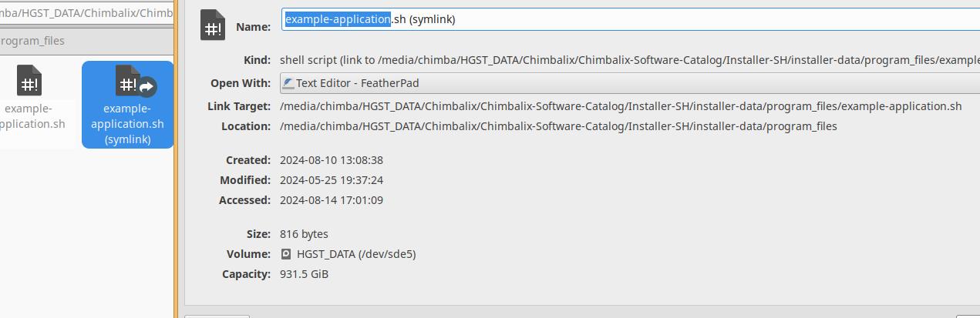The height and width of the screenshot is (318, 980).
Task: Select the example-application.sh (symlink) file icon
Action: [127, 81]
